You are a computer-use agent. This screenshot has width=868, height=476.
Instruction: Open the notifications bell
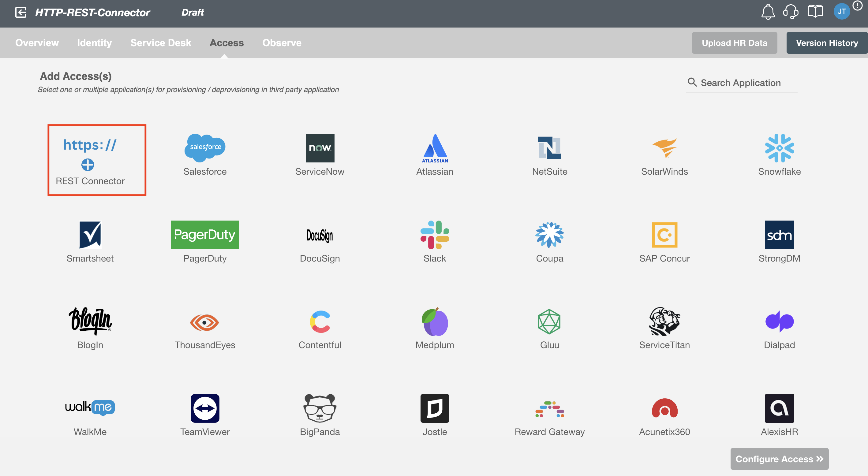tap(768, 12)
